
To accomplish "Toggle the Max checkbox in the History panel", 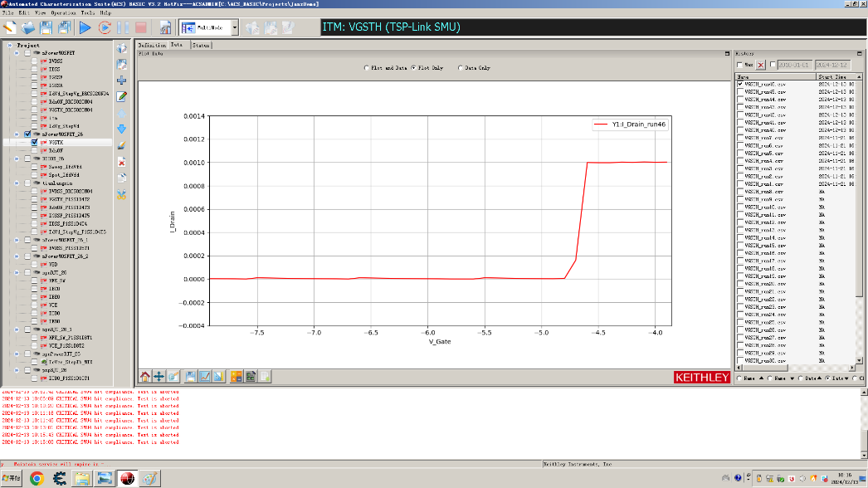I will pyautogui.click(x=739, y=65).
